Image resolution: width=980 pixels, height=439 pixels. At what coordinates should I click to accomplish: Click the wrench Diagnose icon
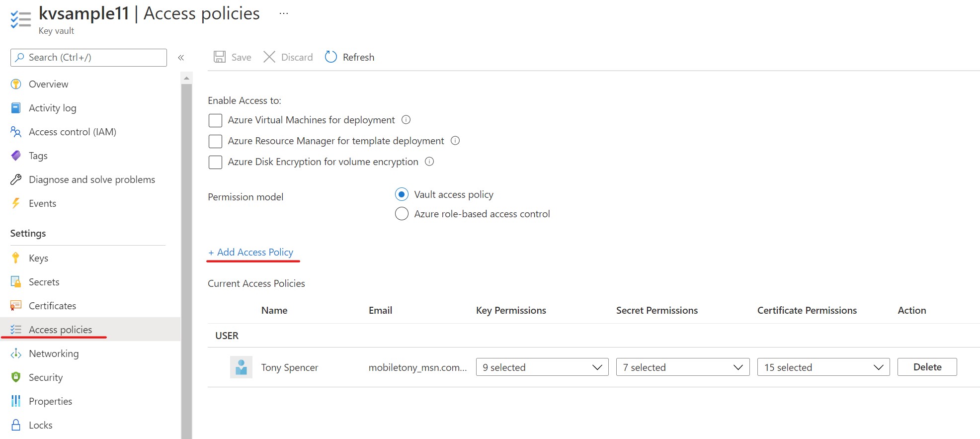tap(16, 179)
